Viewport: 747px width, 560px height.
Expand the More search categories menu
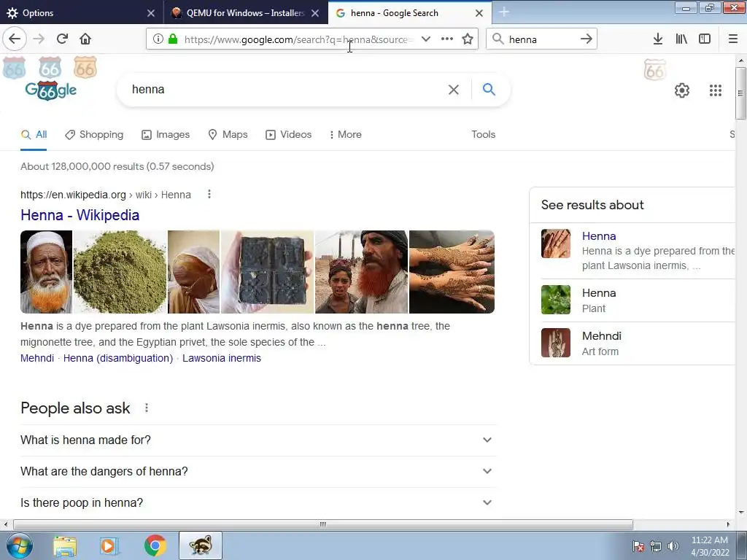coord(346,135)
